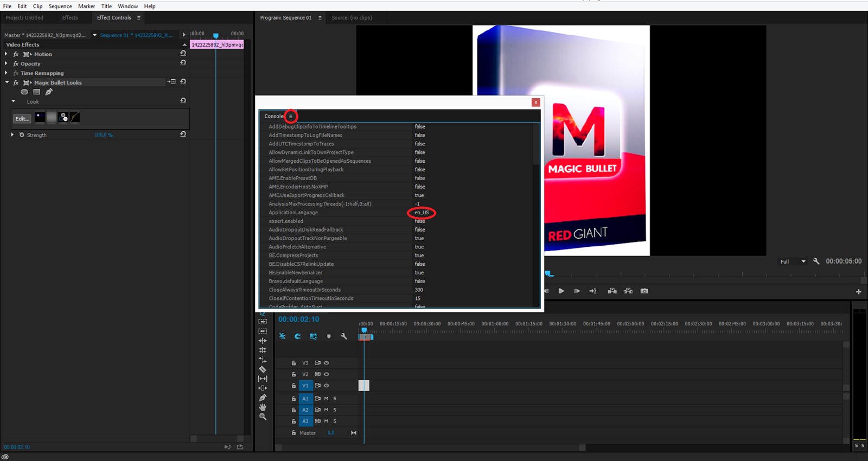The image size is (868, 461).
Task: Activate the Zoom tool magnifier
Action: tap(263, 417)
